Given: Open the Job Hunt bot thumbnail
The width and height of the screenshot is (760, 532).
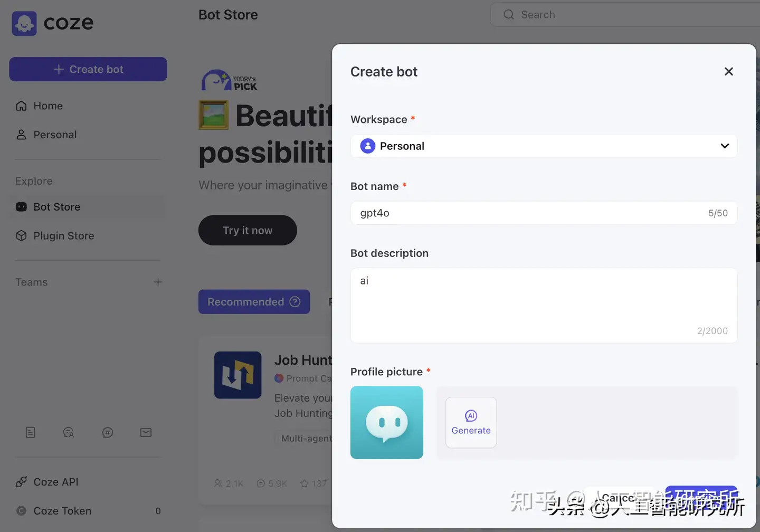Looking at the screenshot, I should point(237,375).
